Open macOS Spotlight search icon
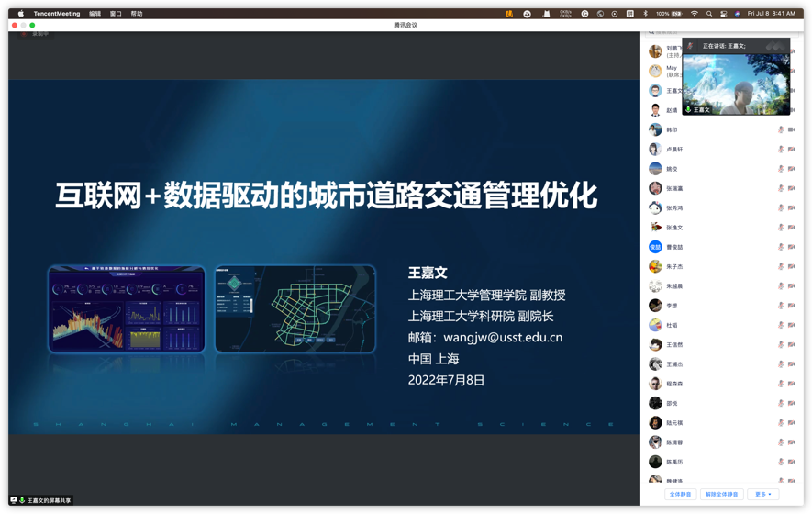The width and height of the screenshot is (812, 514). click(709, 14)
